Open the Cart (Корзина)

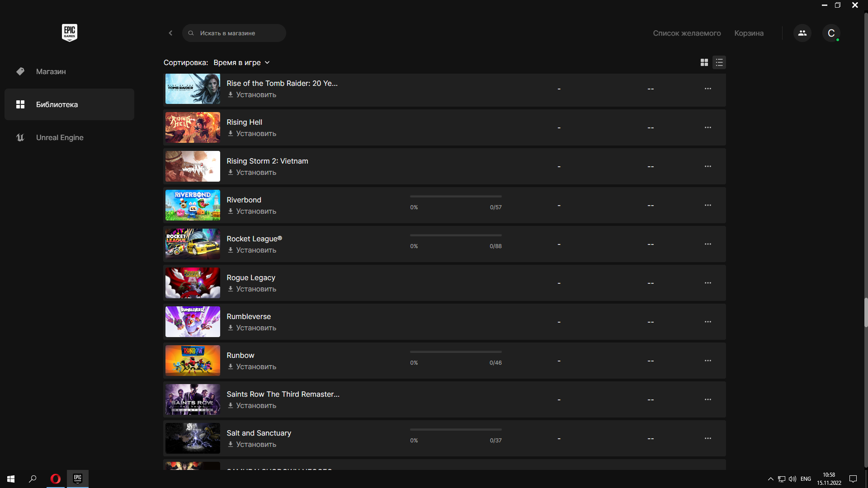pyautogui.click(x=749, y=33)
